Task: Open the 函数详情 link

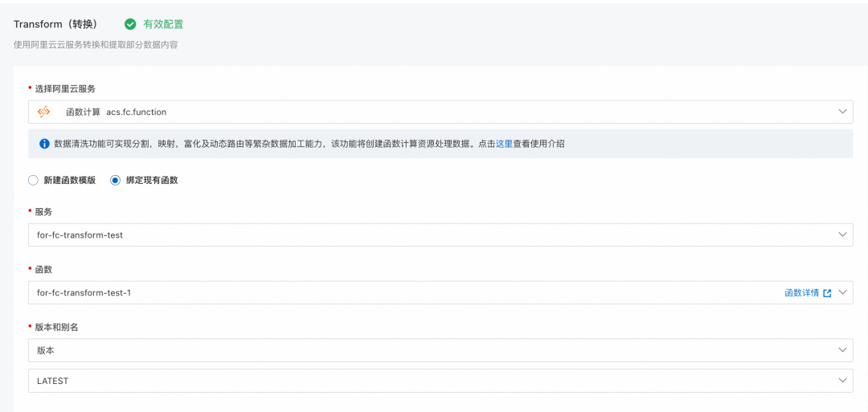Action: (801, 293)
